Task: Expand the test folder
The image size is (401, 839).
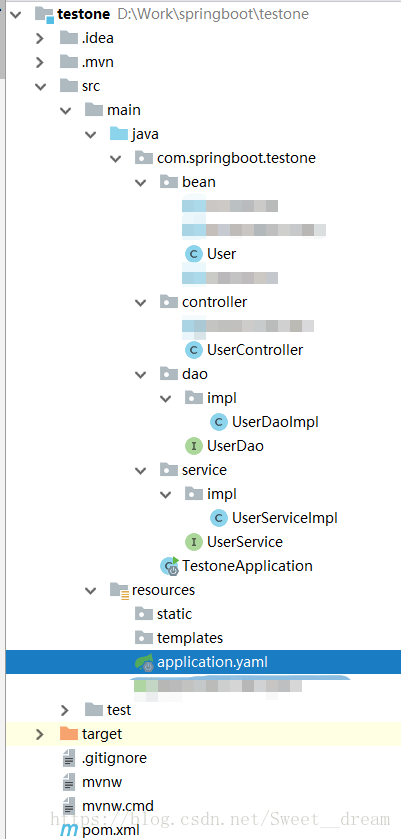Action: coord(65,710)
